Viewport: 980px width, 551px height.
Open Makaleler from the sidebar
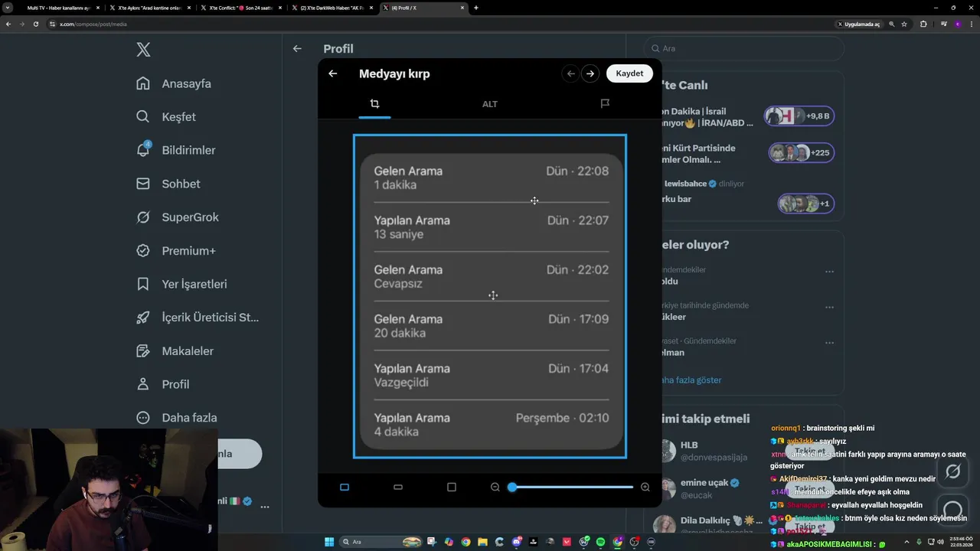tap(175, 350)
